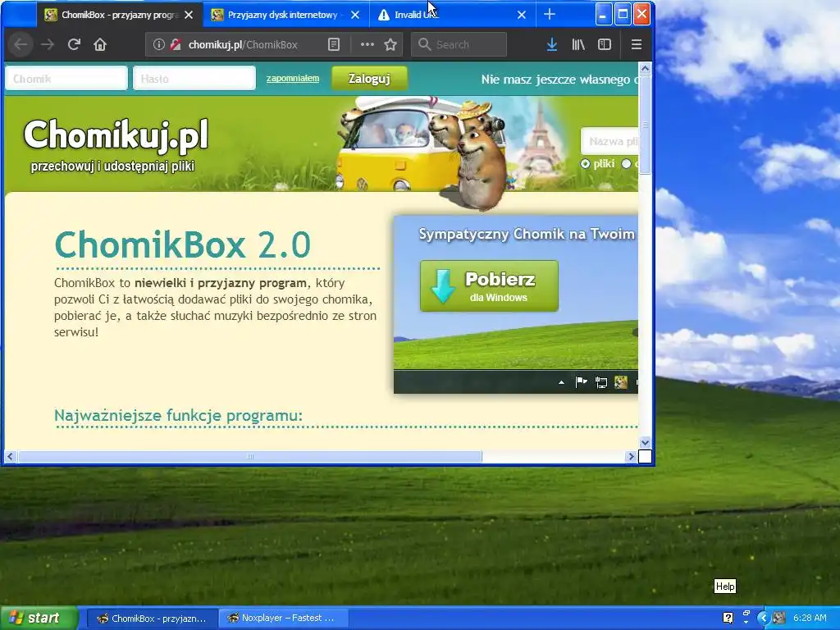Close the Invalid URL tab
The image size is (840, 630).
(521, 15)
